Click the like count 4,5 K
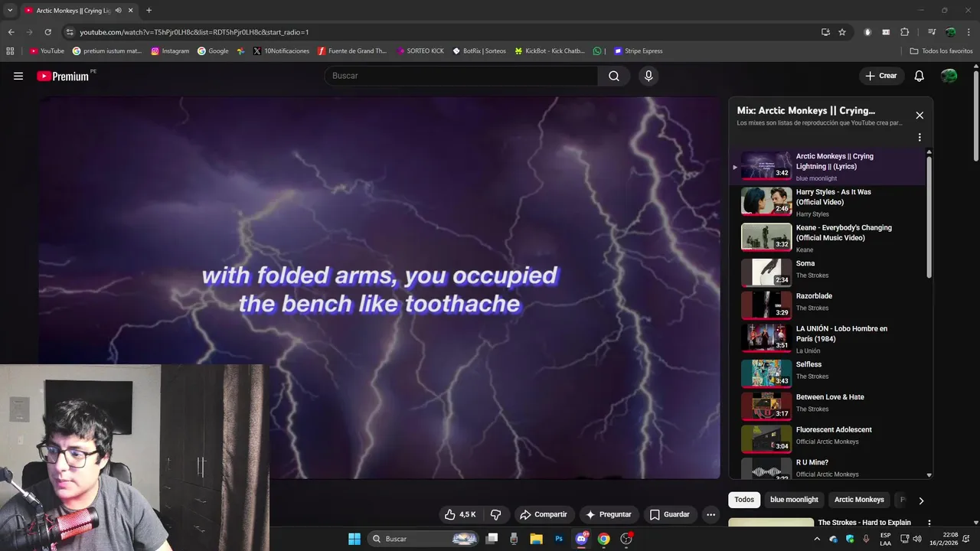This screenshot has width=980, height=551. point(468,514)
